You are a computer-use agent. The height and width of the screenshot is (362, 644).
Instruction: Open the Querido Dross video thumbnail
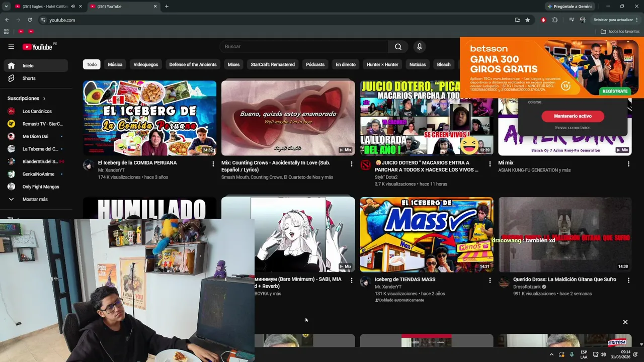pos(565,235)
